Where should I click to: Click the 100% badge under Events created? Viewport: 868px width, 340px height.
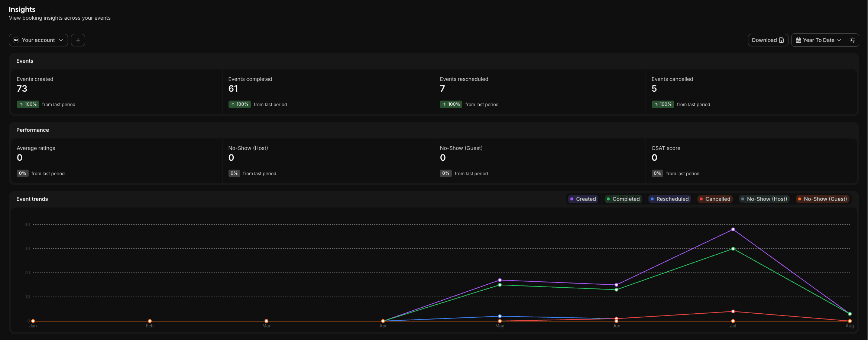coord(28,104)
